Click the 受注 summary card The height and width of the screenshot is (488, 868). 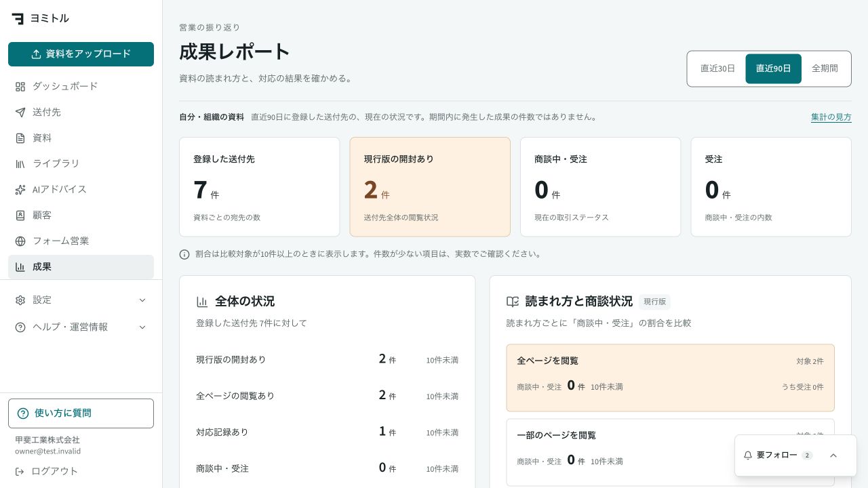(771, 187)
